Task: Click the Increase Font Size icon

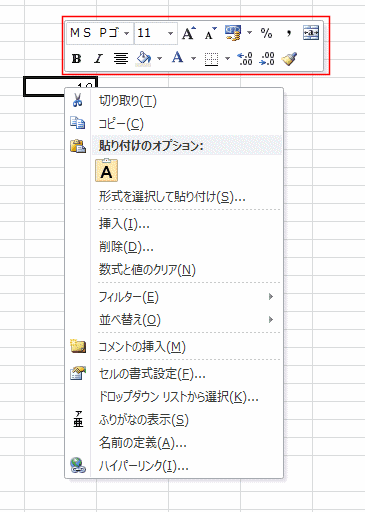Action: coord(189,33)
